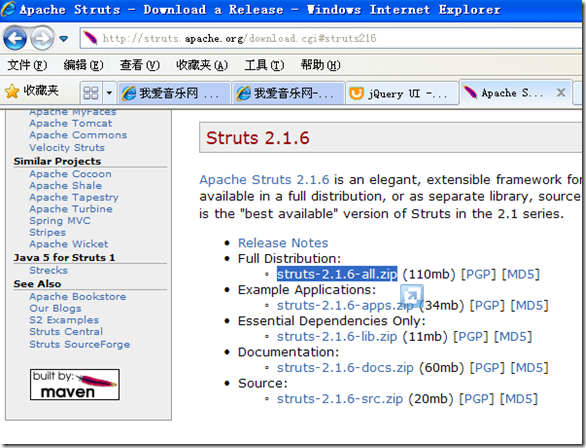586x448 pixels.
Task: Open the recent pages dropdown arrow
Action: coord(64,38)
